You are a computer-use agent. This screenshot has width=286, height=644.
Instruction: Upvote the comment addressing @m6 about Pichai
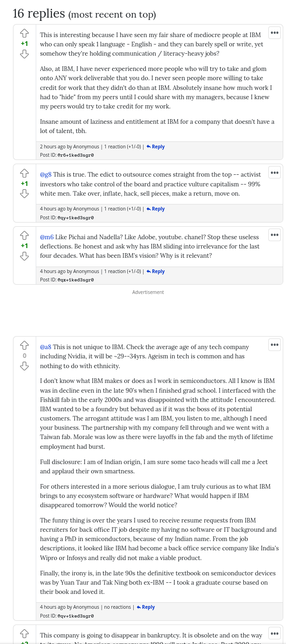pyautogui.click(x=24, y=235)
